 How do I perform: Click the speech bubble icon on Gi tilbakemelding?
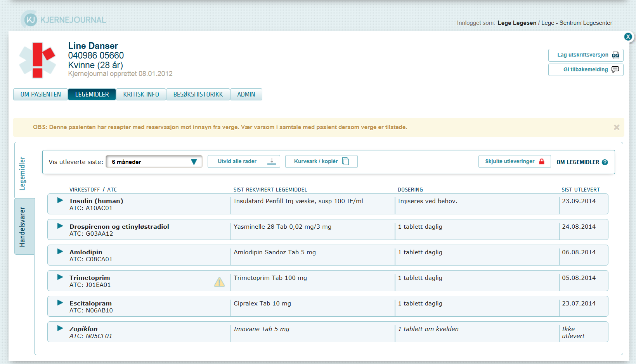tap(615, 69)
